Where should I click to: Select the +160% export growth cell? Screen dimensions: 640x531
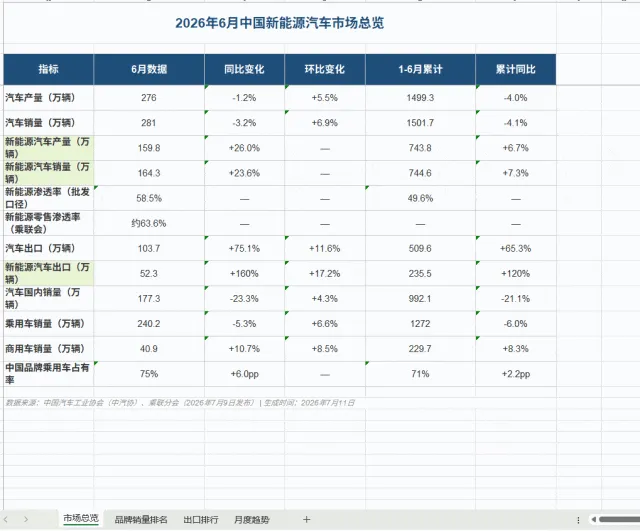(x=244, y=273)
